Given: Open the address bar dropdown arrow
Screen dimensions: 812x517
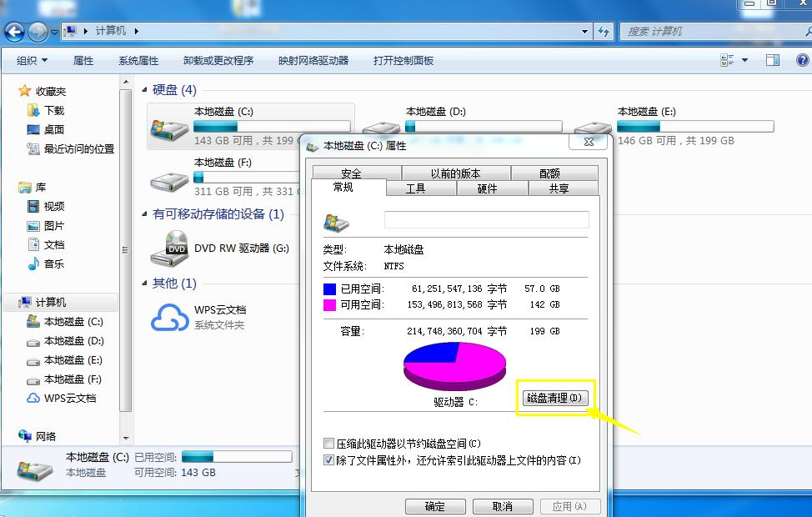Looking at the screenshot, I should point(584,32).
